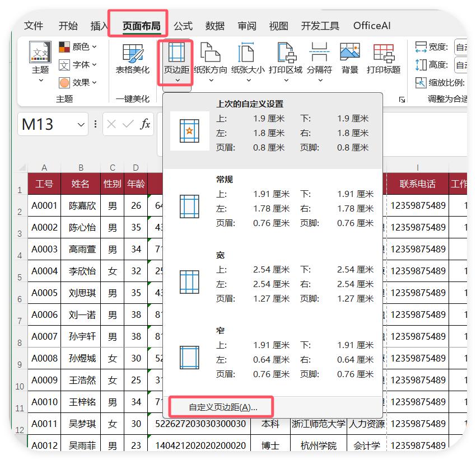This screenshot has width=476, height=460.
Task: Click cell 人力资源
Action: (x=367, y=424)
